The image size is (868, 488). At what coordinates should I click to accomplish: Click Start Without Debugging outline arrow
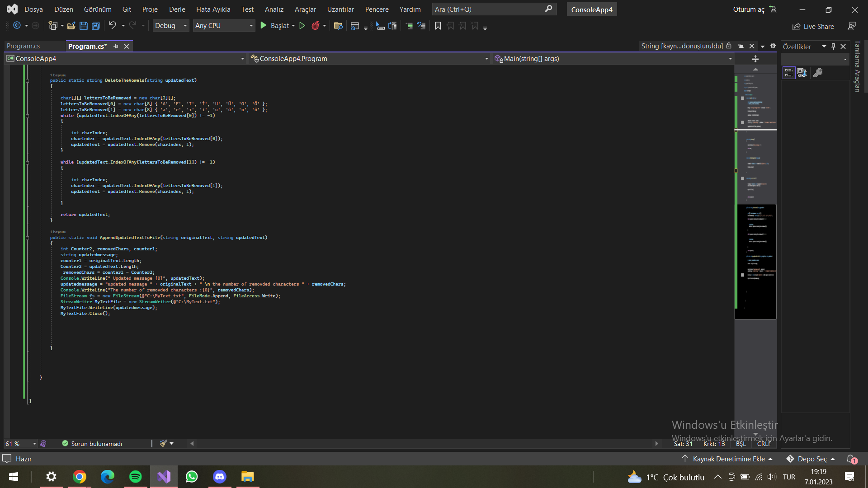click(302, 26)
